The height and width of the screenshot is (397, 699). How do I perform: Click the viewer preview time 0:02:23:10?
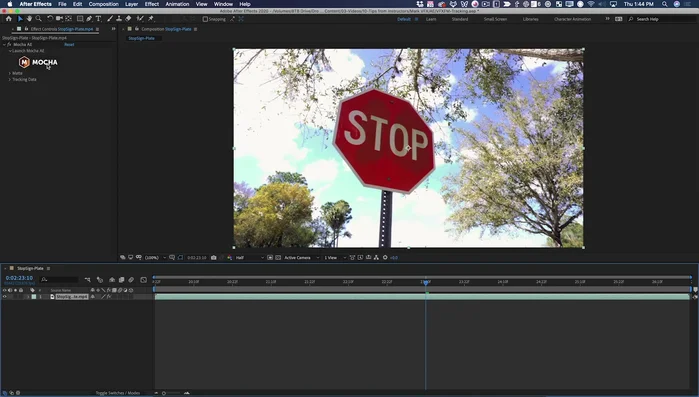197,258
